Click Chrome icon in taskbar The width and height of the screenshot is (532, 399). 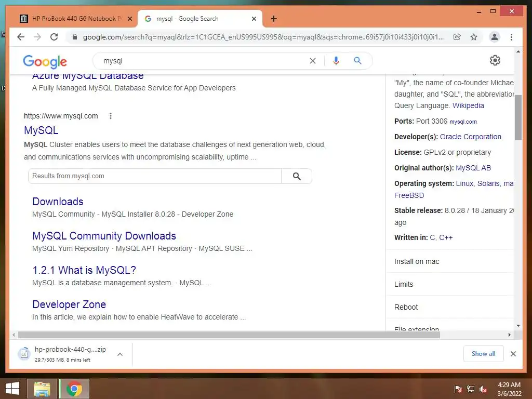[x=74, y=389]
